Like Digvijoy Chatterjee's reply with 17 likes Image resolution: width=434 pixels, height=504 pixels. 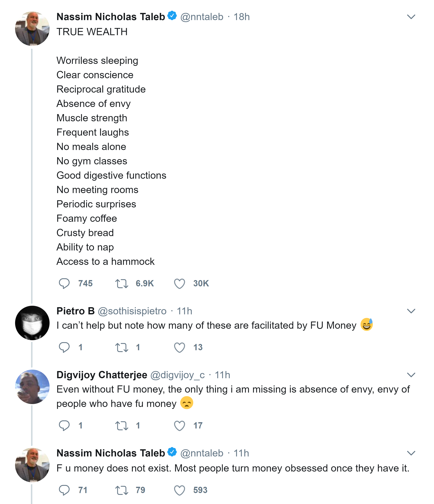[179, 425]
